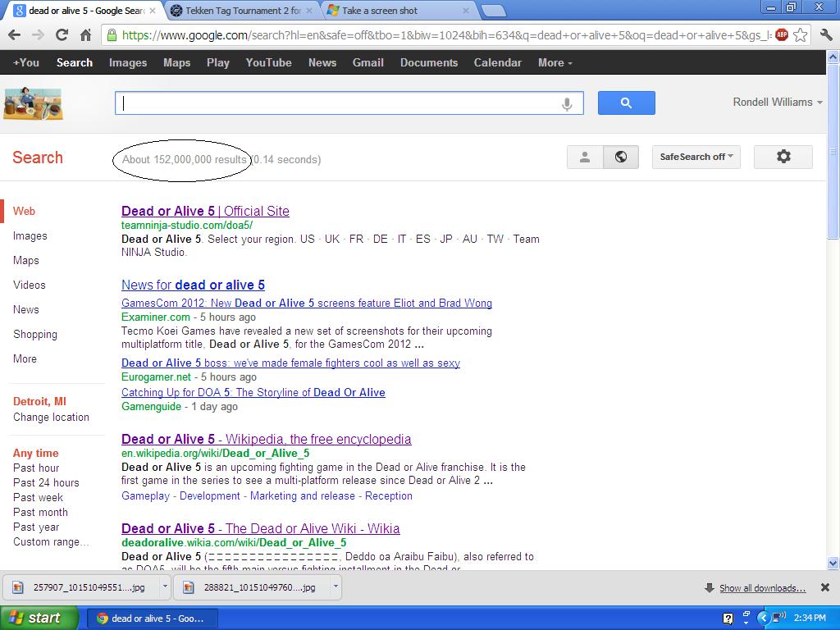Open Chrome wrench settings menu
The image size is (840, 630).
(826, 34)
